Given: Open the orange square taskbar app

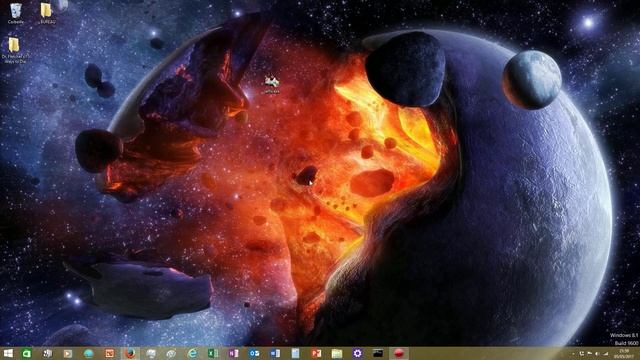Looking at the screenshot, I should point(109,353).
